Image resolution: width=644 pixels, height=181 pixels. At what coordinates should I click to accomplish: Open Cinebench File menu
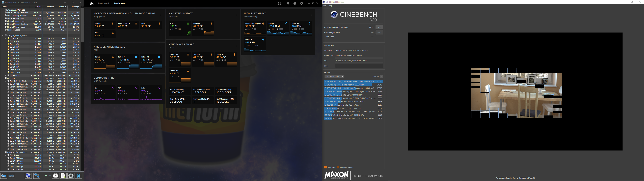point(325,6)
